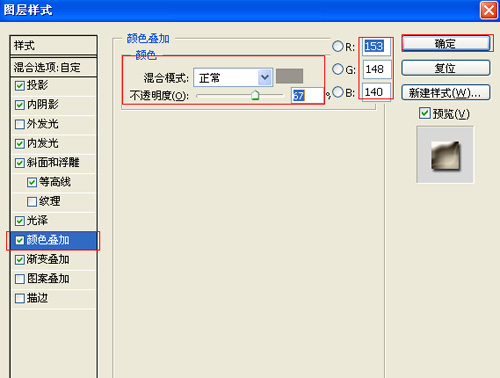This screenshot has width=500, height=378.
Task: Open the 渐变叠加 style settings
Action: [48, 259]
